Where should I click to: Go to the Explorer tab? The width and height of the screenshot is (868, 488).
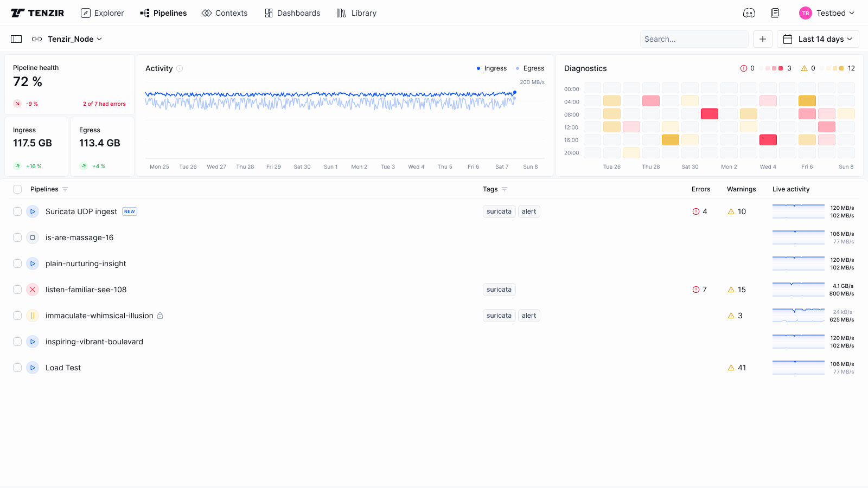coord(103,13)
